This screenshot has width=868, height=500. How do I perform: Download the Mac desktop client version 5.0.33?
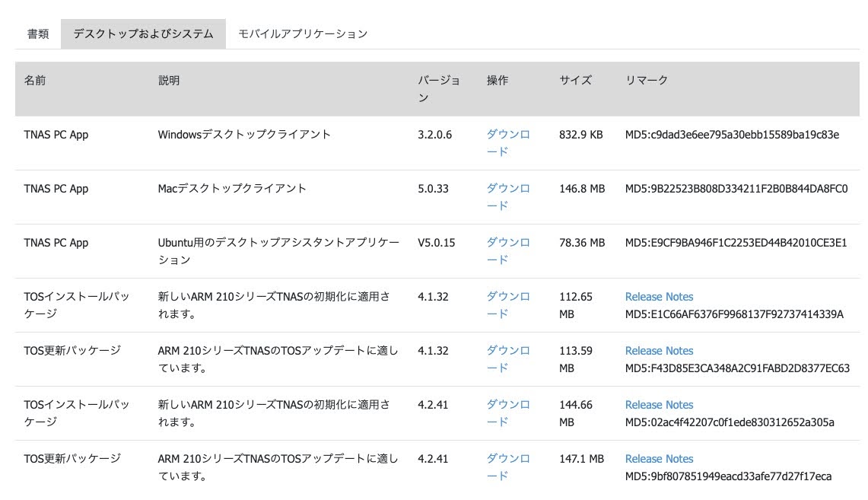[x=508, y=196]
